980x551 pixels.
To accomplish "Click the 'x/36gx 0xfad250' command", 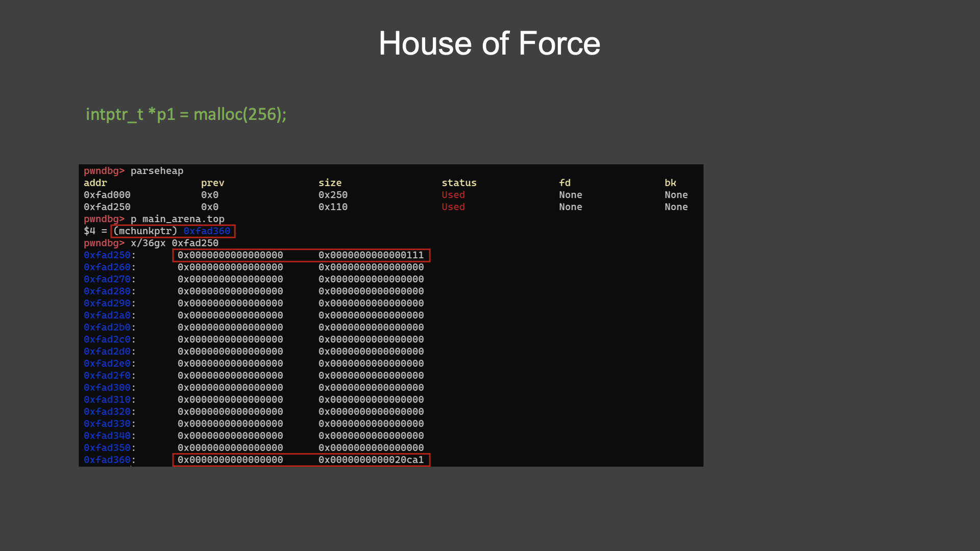I will [x=174, y=243].
